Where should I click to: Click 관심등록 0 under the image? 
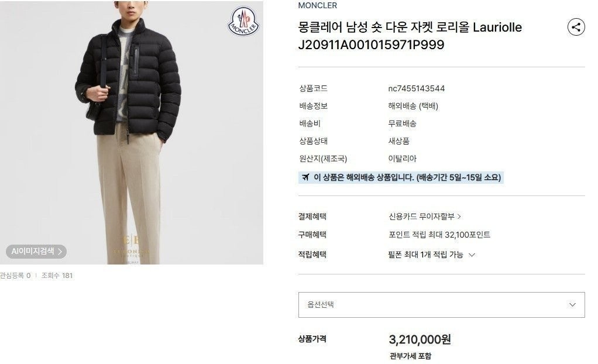(15, 276)
